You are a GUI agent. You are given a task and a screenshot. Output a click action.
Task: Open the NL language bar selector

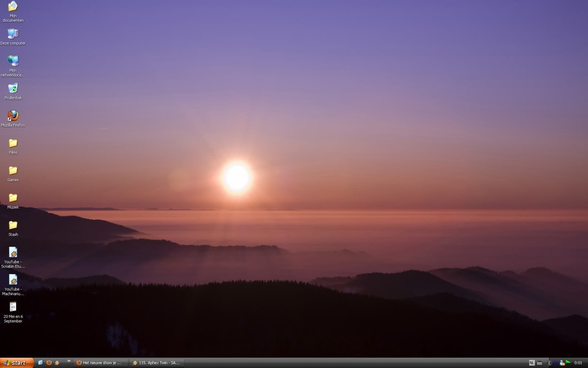pos(532,363)
